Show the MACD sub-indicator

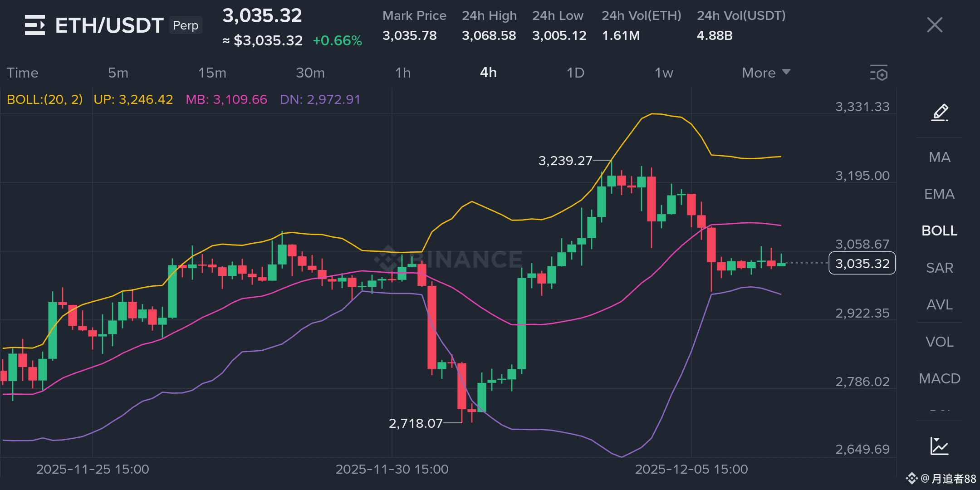[x=939, y=378]
